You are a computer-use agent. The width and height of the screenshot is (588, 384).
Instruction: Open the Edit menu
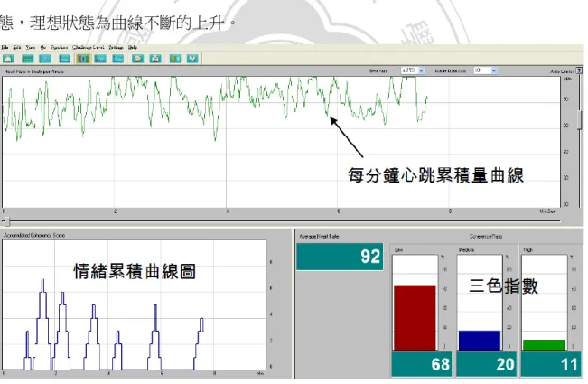pos(17,47)
